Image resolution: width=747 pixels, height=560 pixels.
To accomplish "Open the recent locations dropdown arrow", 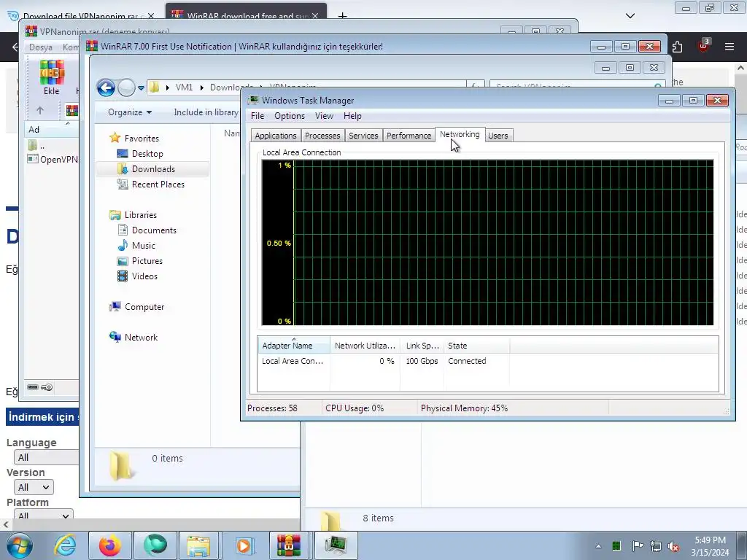I will pos(141,88).
